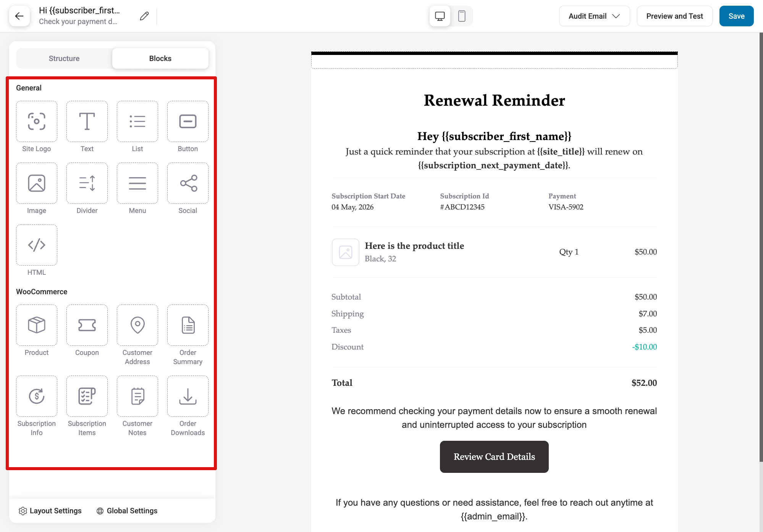Click the Taxes $5.00 amount
The image size is (763, 532).
click(x=648, y=330)
